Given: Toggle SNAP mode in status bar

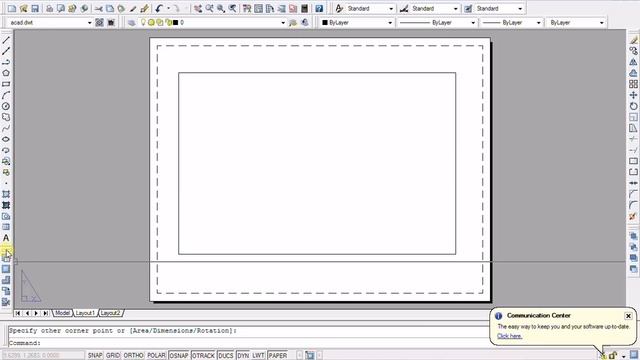Looking at the screenshot, I should coord(95,356).
